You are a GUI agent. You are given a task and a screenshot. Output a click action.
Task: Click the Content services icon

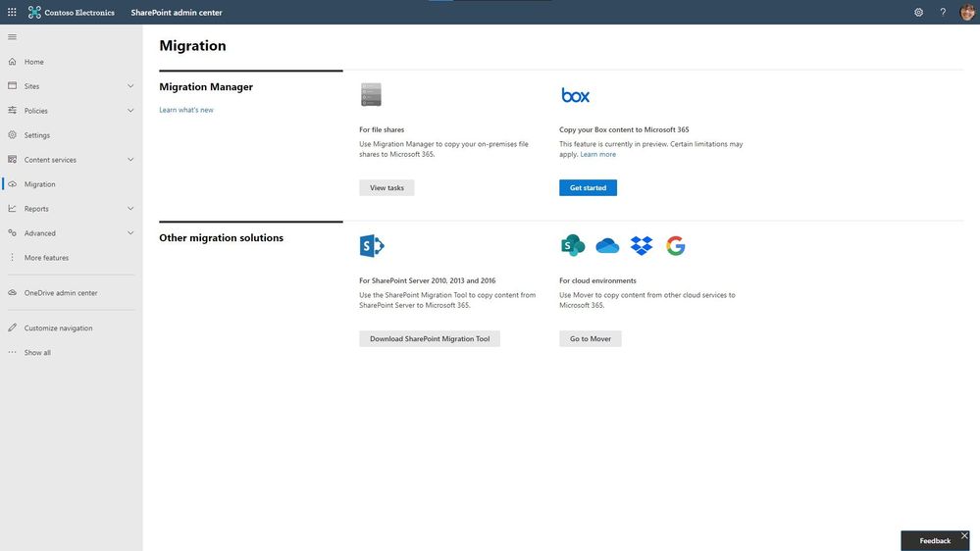pos(12,159)
